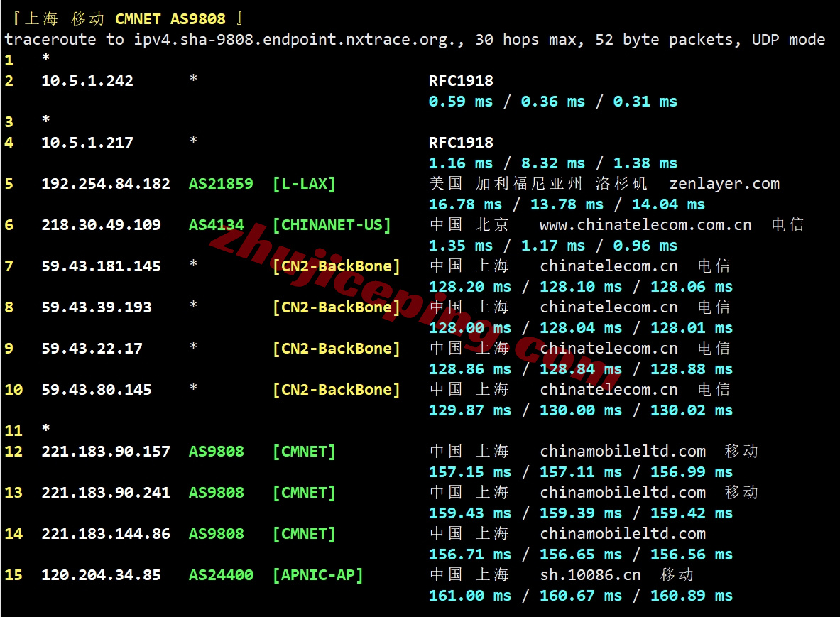Screen dimensions: 840x617
Task: Select IP address 192.254.84.182
Action: click(106, 184)
